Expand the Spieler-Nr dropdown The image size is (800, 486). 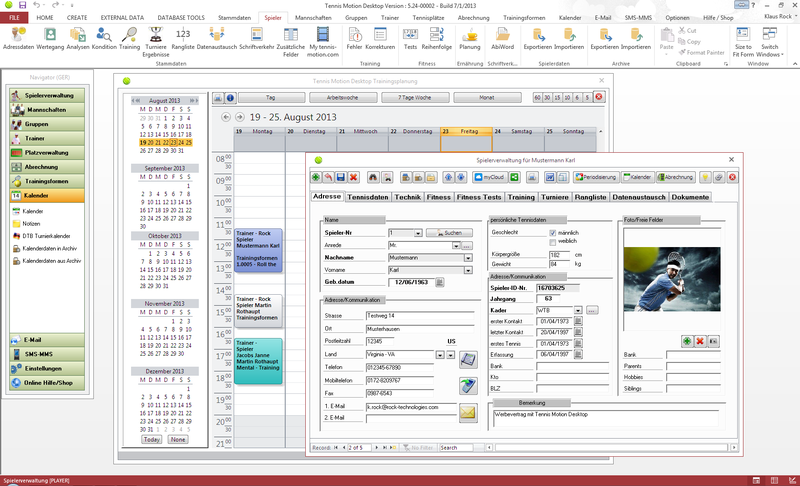tap(419, 232)
